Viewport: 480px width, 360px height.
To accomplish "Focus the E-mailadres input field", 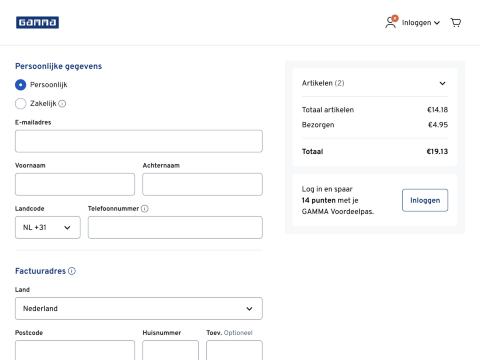I will [x=139, y=141].
